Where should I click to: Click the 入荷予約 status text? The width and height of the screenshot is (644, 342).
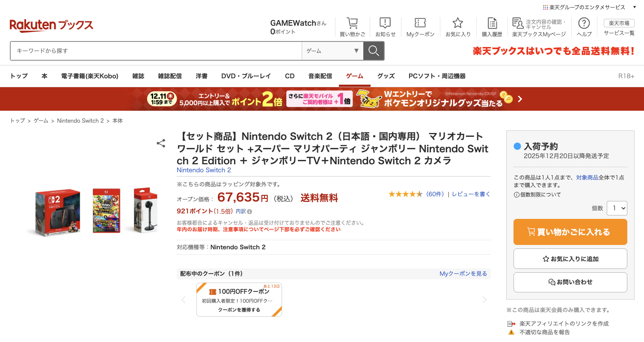[x=541, y=146]
